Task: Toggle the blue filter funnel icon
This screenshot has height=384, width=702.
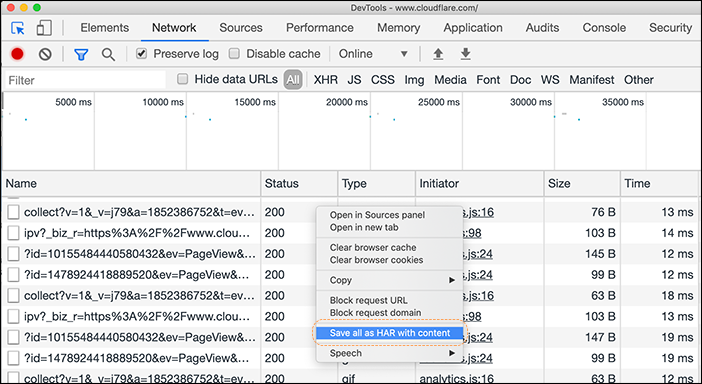Action: coord(81,55)
